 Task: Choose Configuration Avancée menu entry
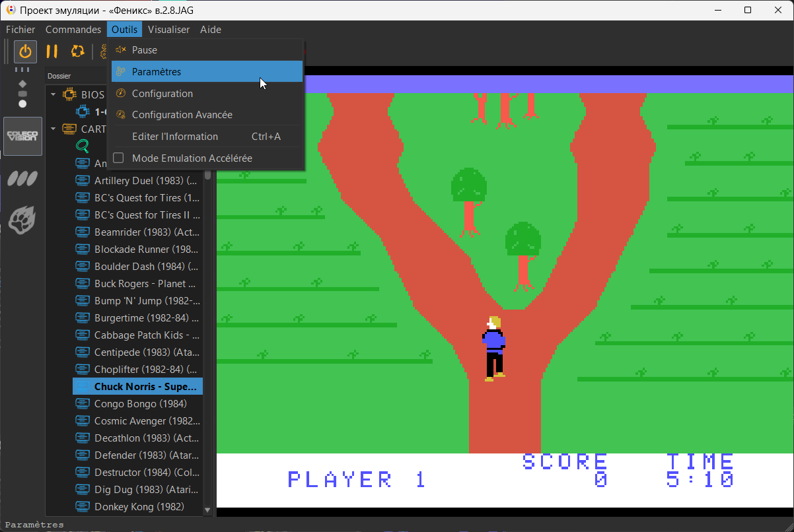pyautogui.click(x=207, y=115)
